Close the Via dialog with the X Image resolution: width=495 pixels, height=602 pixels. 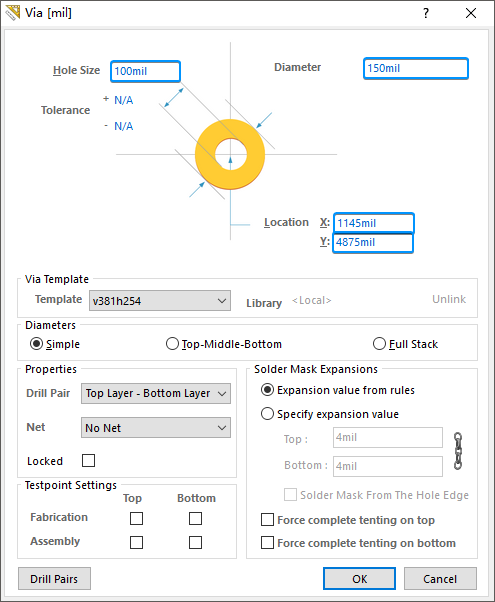[x=471, y=13]
